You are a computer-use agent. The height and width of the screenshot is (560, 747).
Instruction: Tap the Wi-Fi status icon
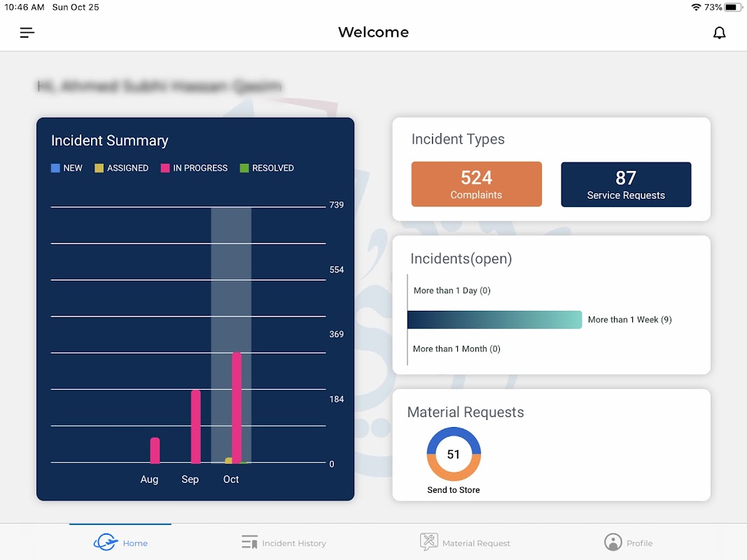point(696,7)
